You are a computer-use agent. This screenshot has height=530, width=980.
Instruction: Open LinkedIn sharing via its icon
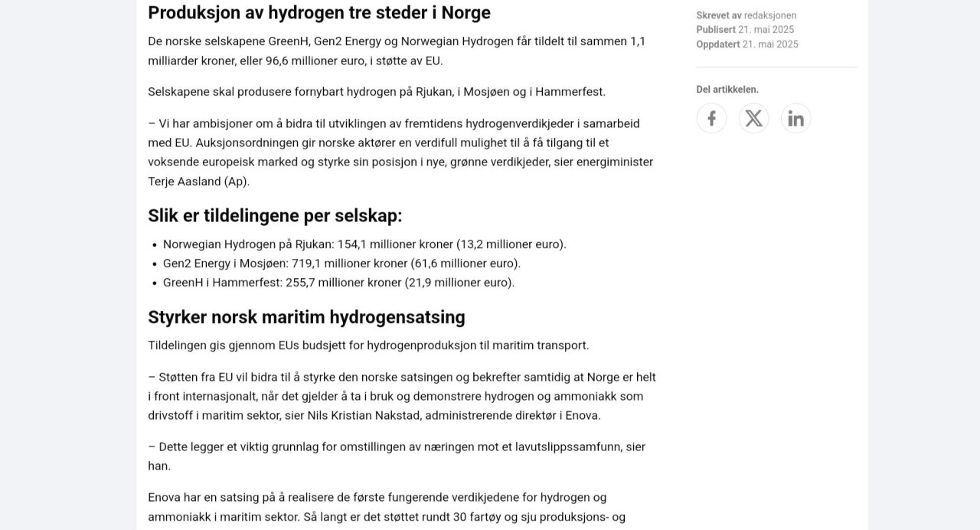[795, 118]
